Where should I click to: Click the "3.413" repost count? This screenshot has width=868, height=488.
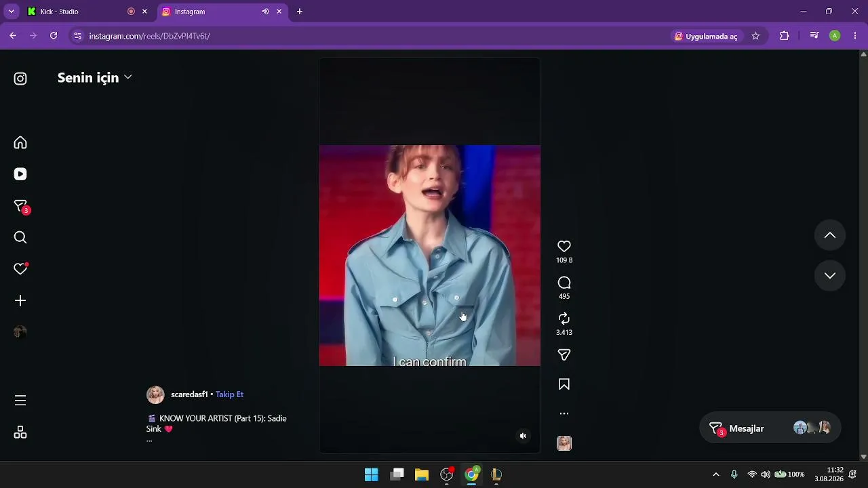[x=564, y=332]
